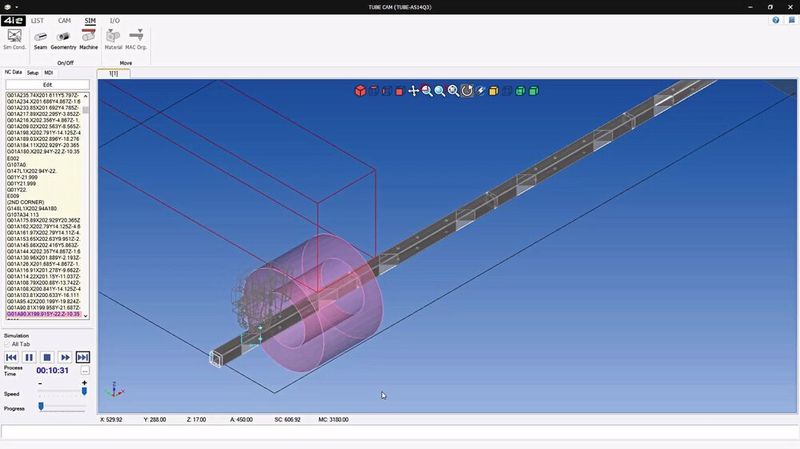Click the 'SC: 606.92' status value
The width and height of the screenshot is (800, 449).
pos(287,419)
